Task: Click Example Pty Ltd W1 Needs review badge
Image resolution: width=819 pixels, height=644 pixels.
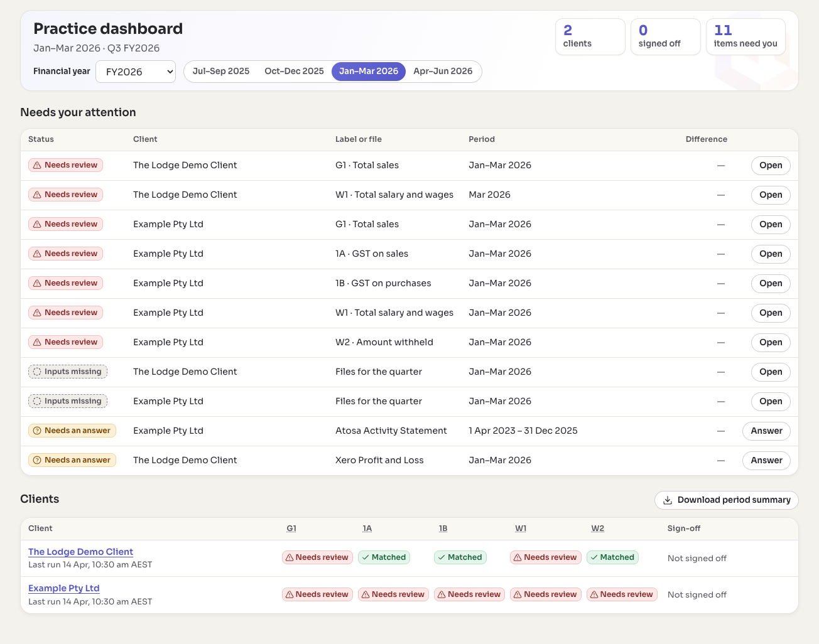Action: (x=545, y=594)
